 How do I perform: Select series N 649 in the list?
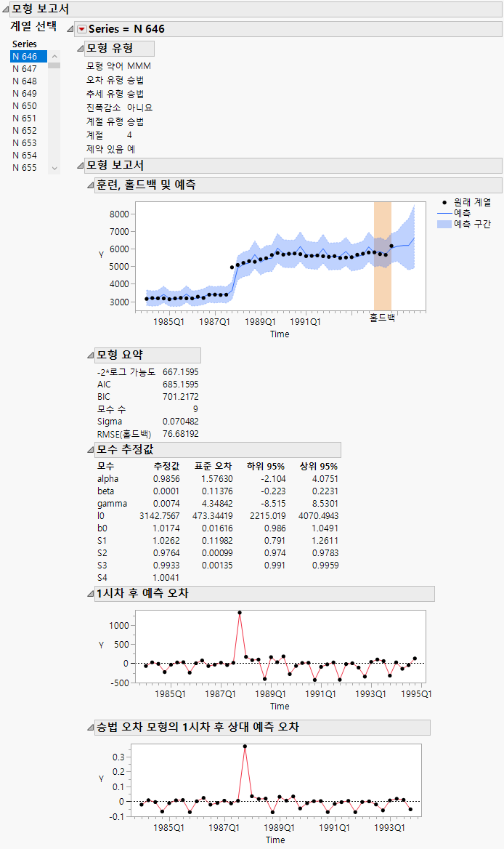28,94
